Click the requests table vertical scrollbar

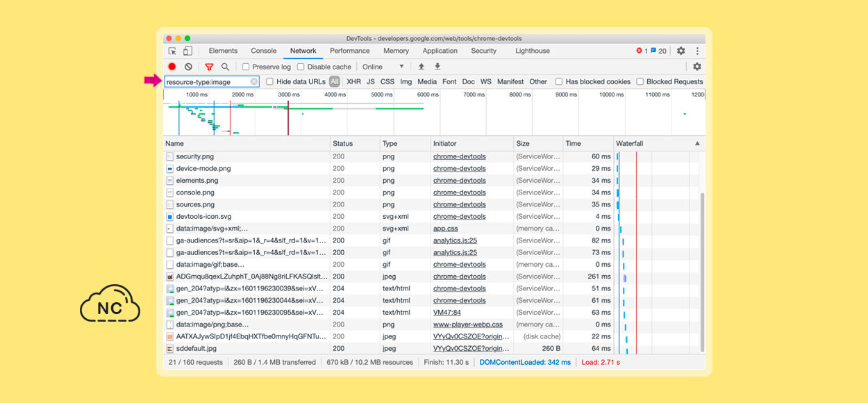click(701, 271)
